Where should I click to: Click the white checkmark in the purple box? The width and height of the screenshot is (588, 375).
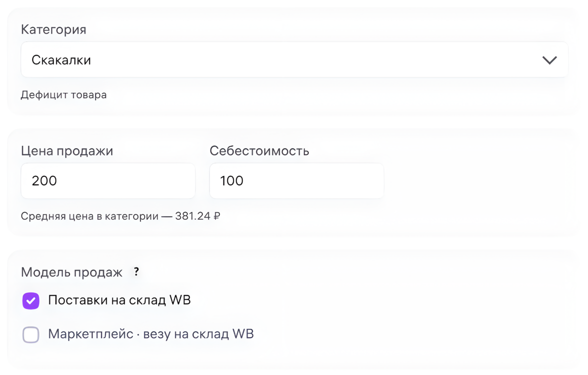pos(31,300)
